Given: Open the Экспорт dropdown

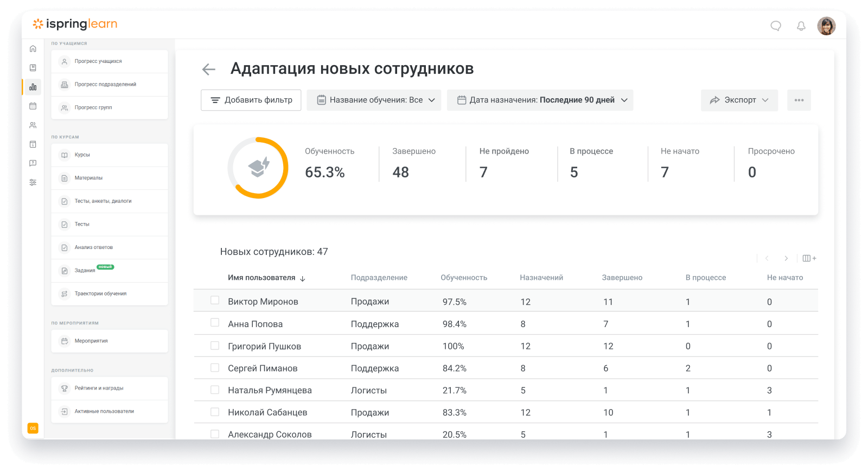Looking at the screenshot, I should [739, 100].
